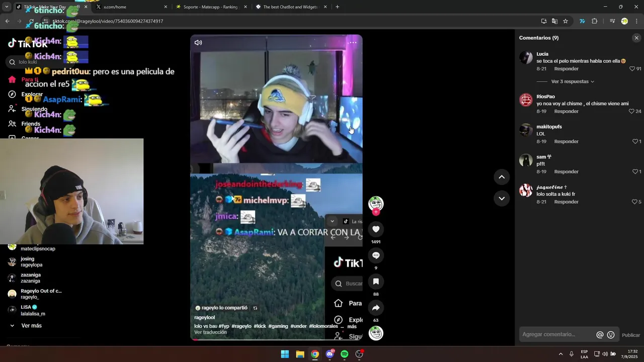Follow creator via red plus badge

pos(376,212)
